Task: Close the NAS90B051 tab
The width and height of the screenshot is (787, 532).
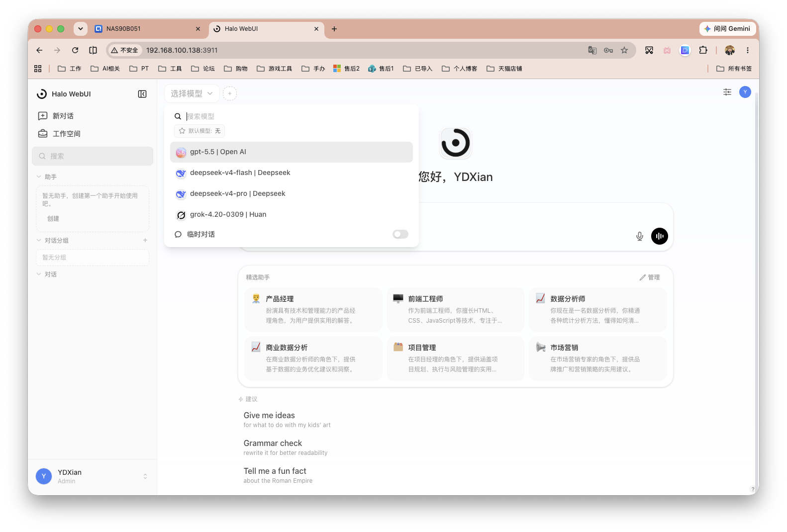Action: coord(198,29)
